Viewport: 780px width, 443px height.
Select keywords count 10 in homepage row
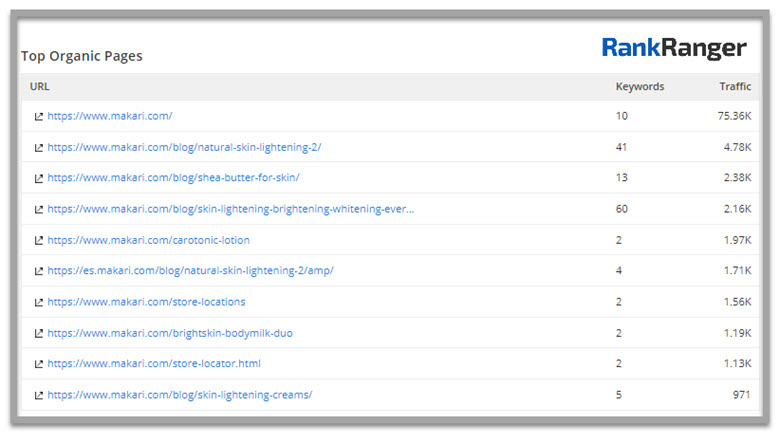(622, 116)
